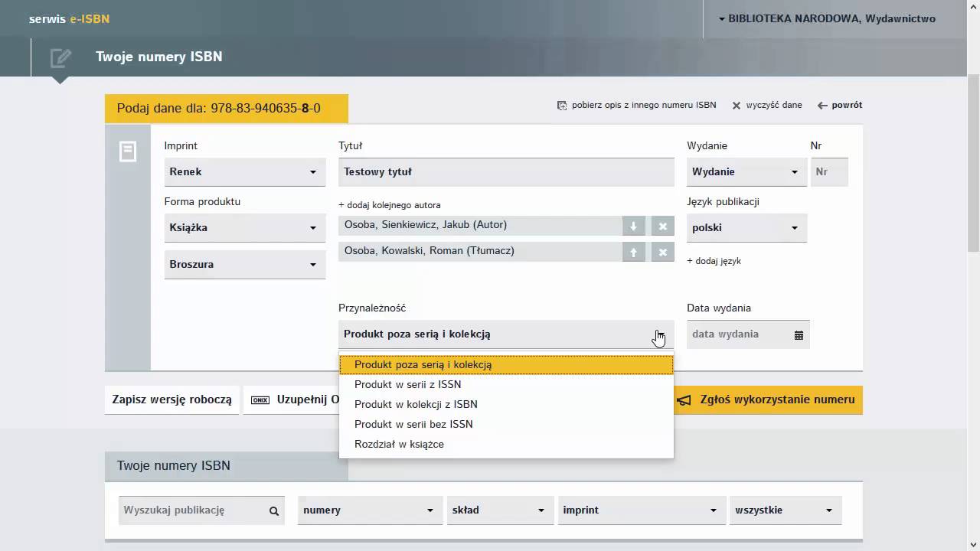Click the Nr edition number field
The height and width of the screenshot is (551, 980).
point(829,171)
